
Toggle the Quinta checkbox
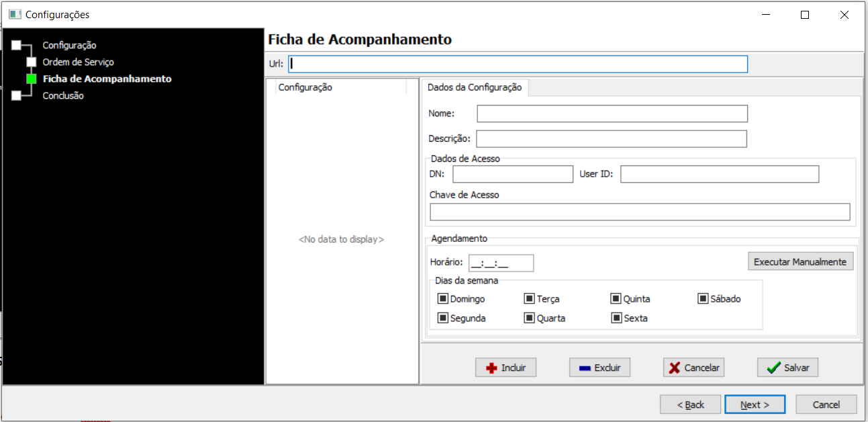point(616,298)
